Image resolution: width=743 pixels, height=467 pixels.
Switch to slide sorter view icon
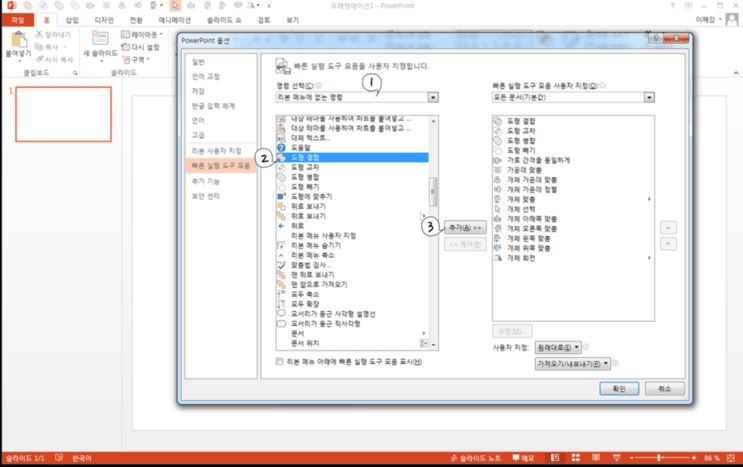tap(576, 458)
